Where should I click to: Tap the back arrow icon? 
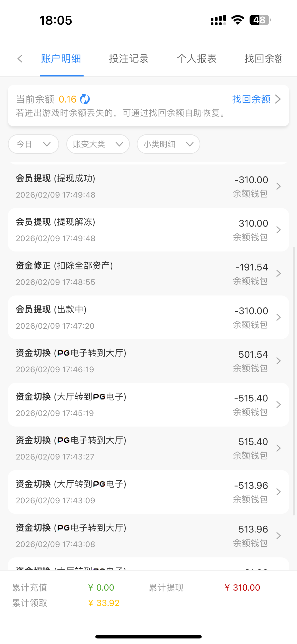point(20,59)
